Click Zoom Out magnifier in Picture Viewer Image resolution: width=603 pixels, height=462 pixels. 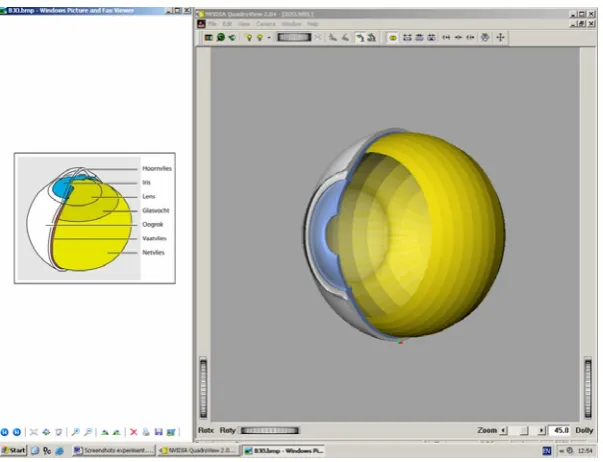tap(88, 432)
